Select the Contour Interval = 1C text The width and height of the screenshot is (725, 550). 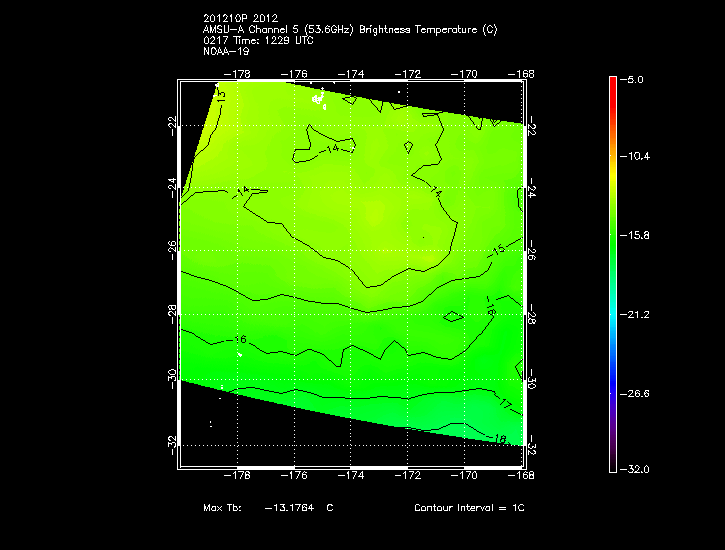(469, 509)
